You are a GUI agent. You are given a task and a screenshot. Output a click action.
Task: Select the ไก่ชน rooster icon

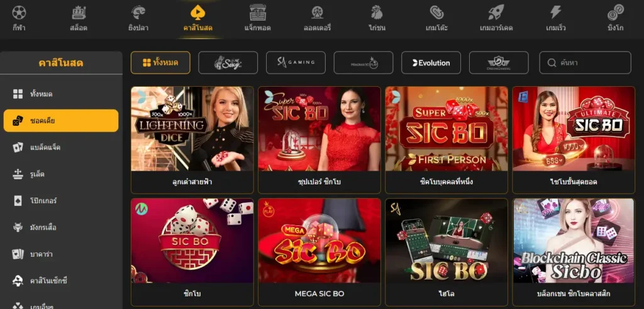click(x=377, y=13)
